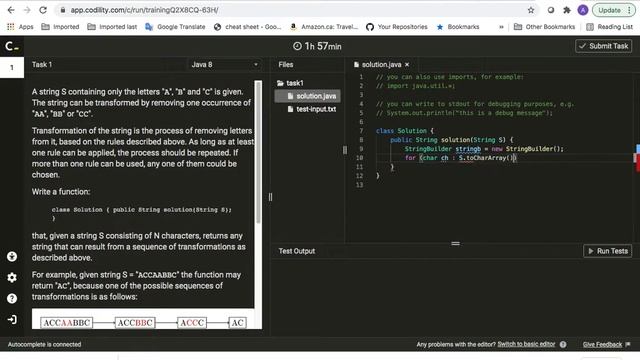Open the Other Bookmarks folder
640x360 pixels.
coord(544,27)
